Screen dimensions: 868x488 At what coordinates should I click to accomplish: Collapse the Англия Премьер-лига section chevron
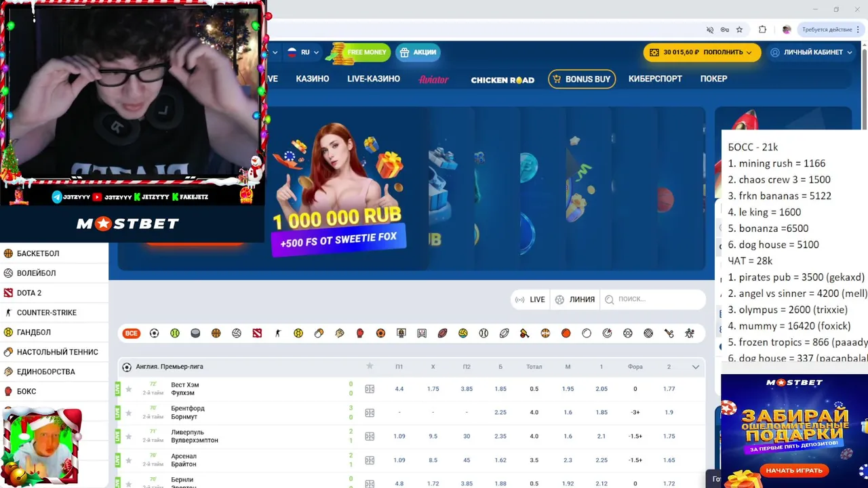pyautogui.click(x=695, y=367)
